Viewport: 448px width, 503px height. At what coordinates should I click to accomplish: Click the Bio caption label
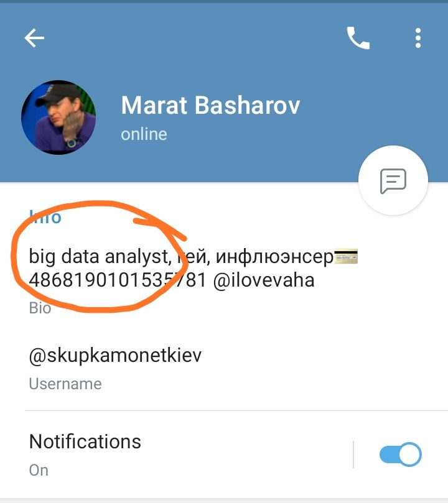[40, 308]
